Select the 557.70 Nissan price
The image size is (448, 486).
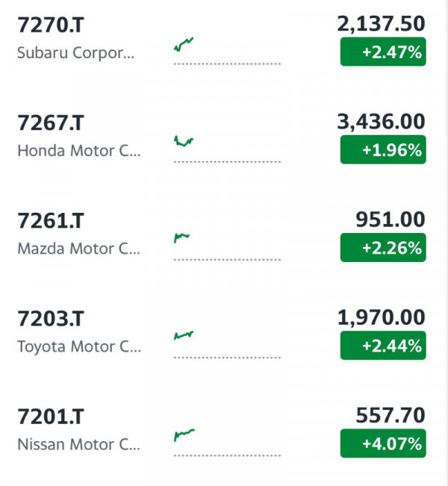pyautogui.click(x=391, y=415)
